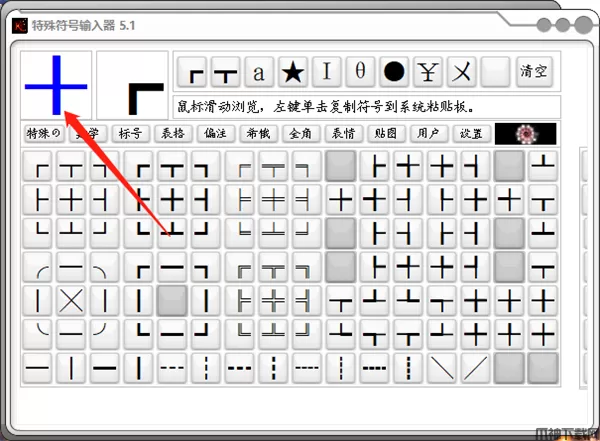
Task: Open the 用户 tab
Action: (429, 134)
